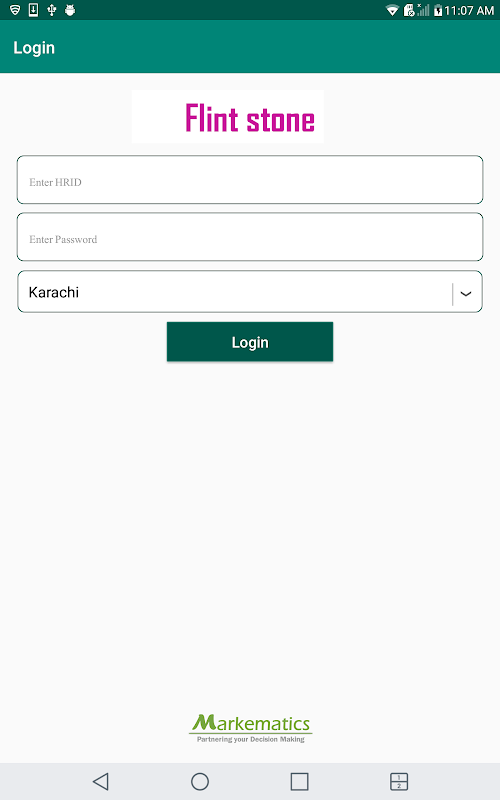Screen dimensions: 500x800
Task: Tap the SIM card status icon
Action: pyautogui.click(x=409, y=10)
